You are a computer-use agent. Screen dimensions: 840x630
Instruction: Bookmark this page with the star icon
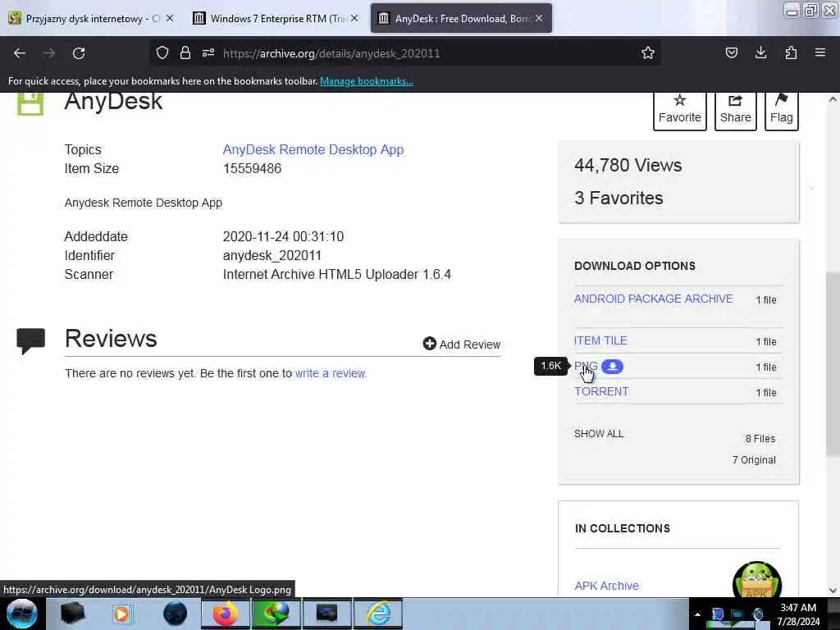pos(648,52)
